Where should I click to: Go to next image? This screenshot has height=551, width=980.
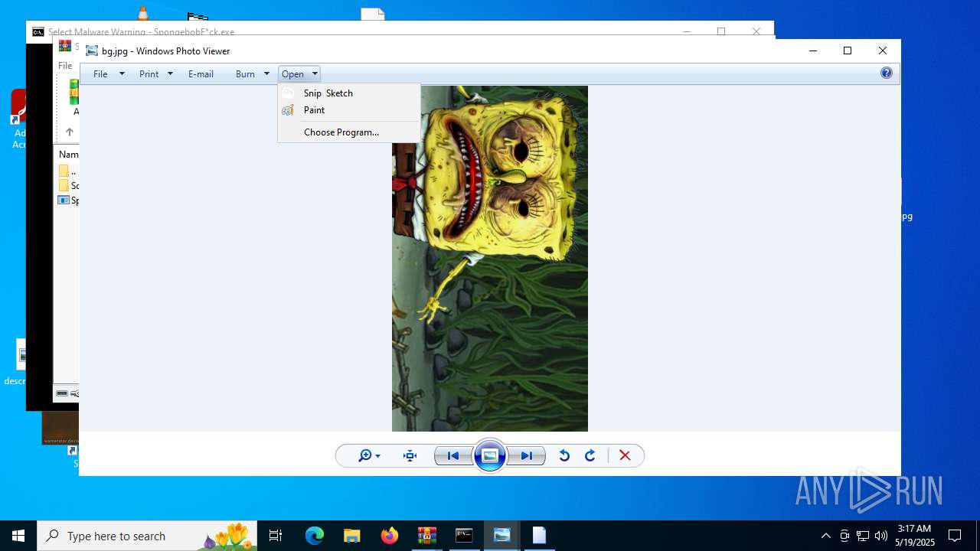click(527, 456)
